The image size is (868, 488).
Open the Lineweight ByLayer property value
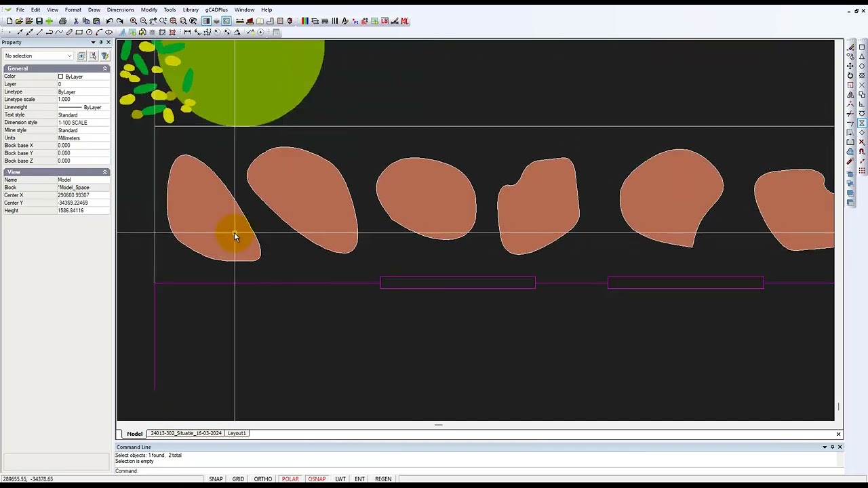click(83, 107)
